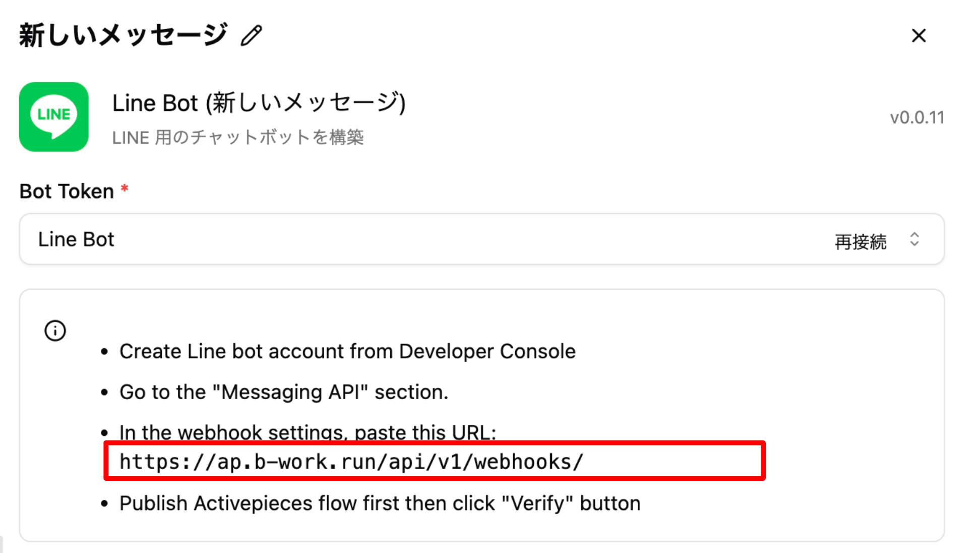The height and width of the screenshot is (553, 980).
Task: Click the webhook URL text
Action: pyautogui.click(x=351, y=461)
